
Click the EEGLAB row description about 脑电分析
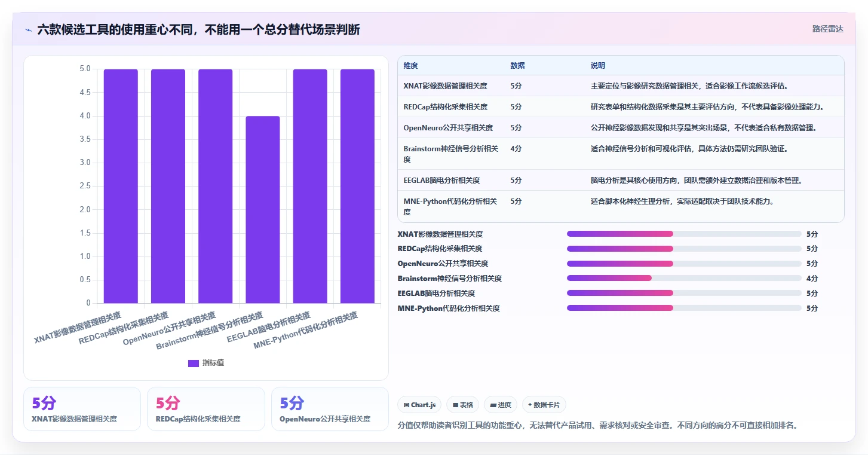coord(696,180)
